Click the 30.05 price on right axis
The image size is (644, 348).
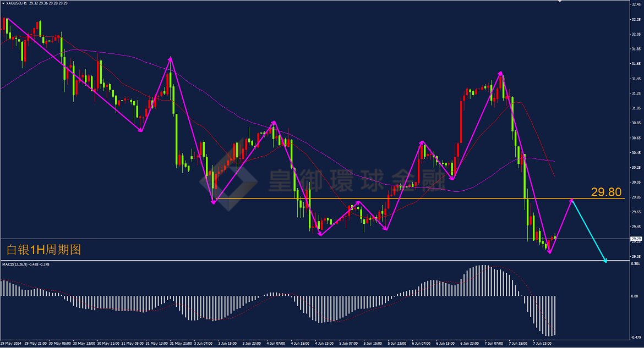tap(636, 182)
